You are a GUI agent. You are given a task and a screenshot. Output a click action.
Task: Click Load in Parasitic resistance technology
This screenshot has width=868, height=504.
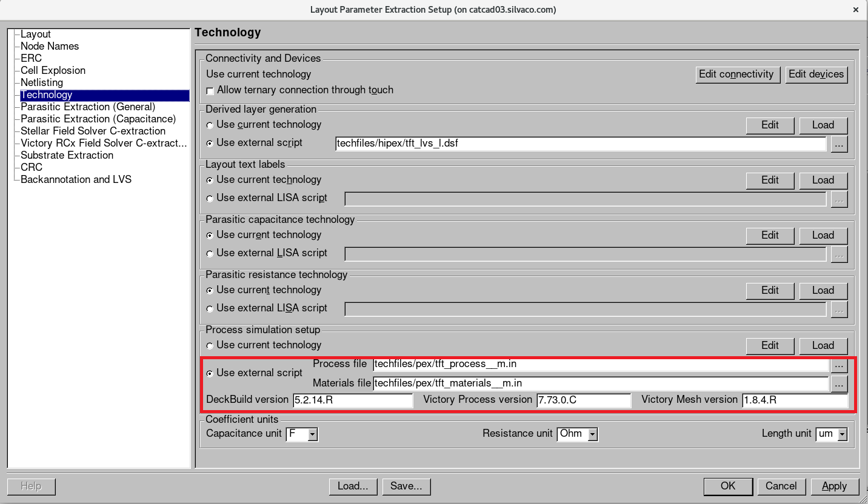pos(823,291)
